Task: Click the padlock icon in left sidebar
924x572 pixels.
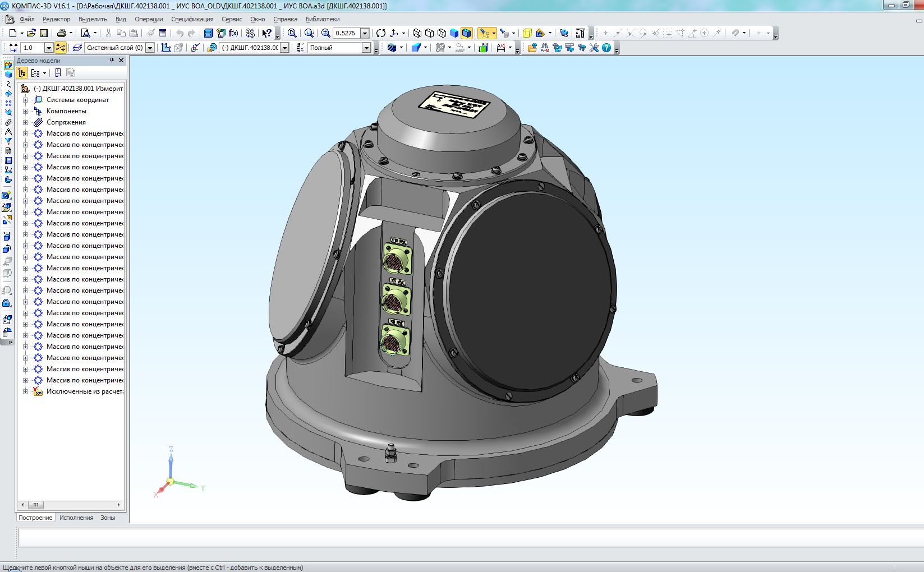Action: point(7,303)
